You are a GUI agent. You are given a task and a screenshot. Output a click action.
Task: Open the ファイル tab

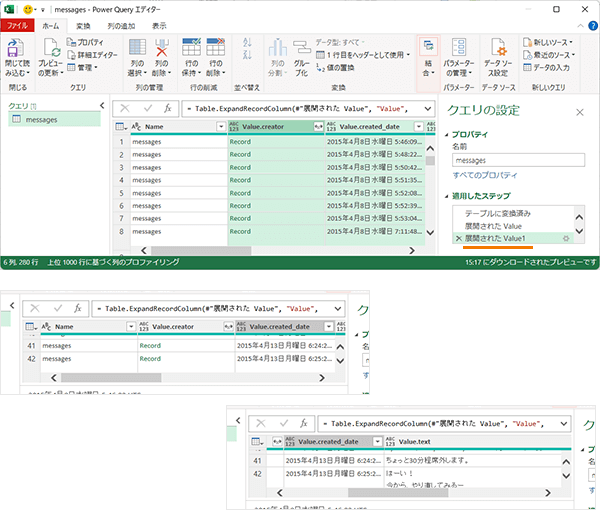pyautogui.click(x=18, y=26)
